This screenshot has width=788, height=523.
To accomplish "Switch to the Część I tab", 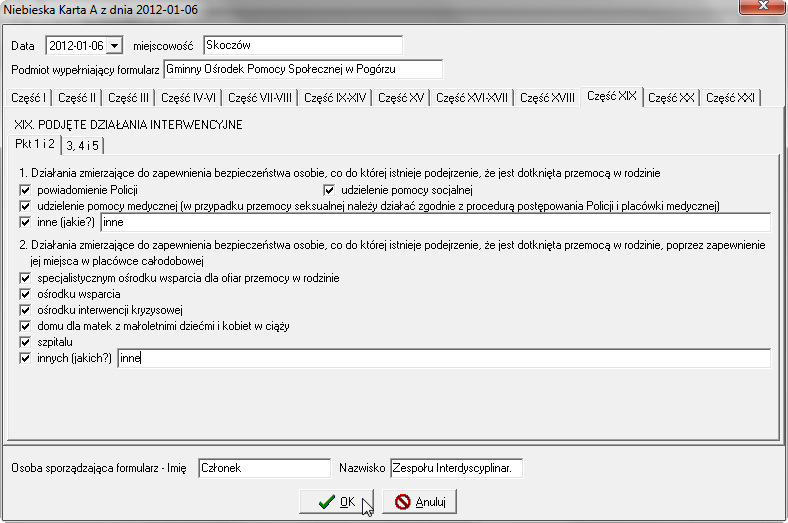I will pyautogui.click(x=28, y=97).
